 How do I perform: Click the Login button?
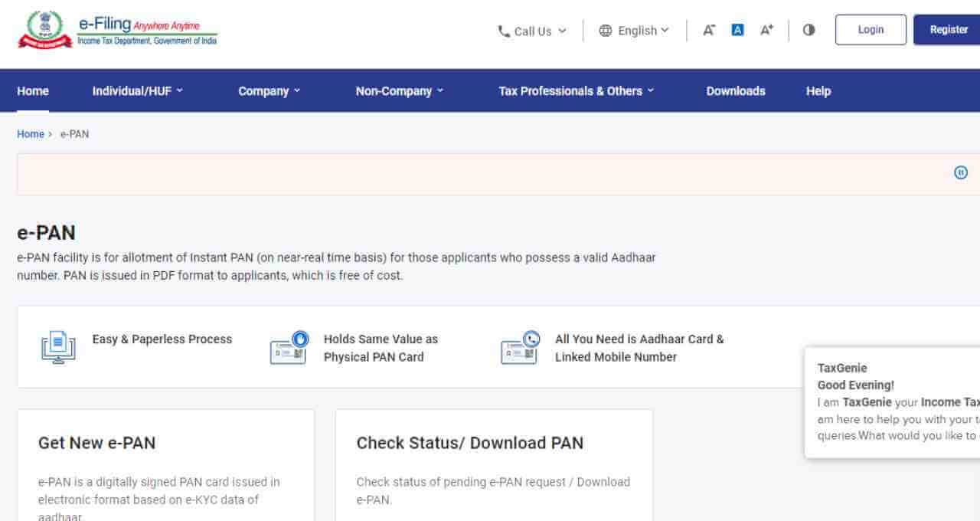pyautogui.click(x=871, y=30)
